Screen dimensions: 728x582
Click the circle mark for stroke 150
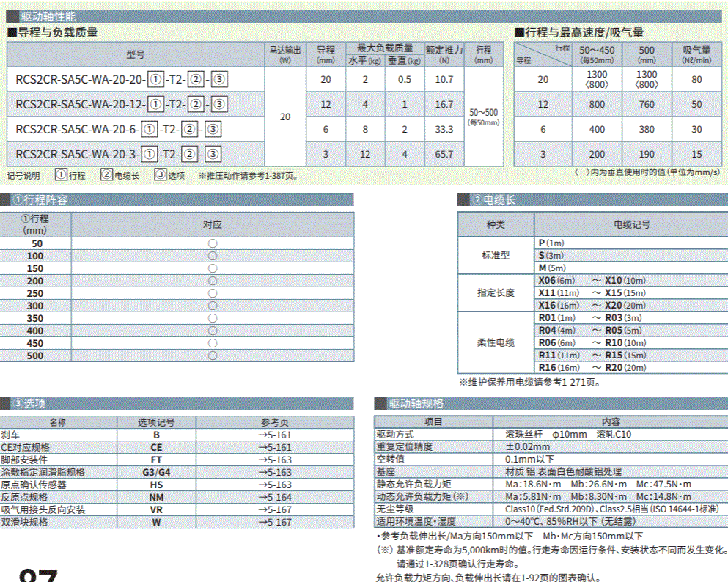213,268
